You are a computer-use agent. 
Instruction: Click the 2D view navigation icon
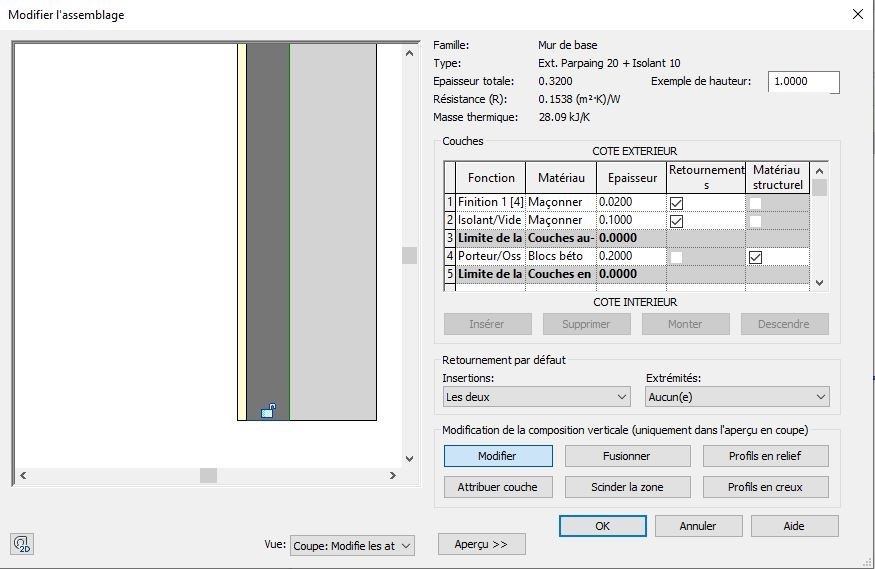pyautogui.click(x=22, y=544)
